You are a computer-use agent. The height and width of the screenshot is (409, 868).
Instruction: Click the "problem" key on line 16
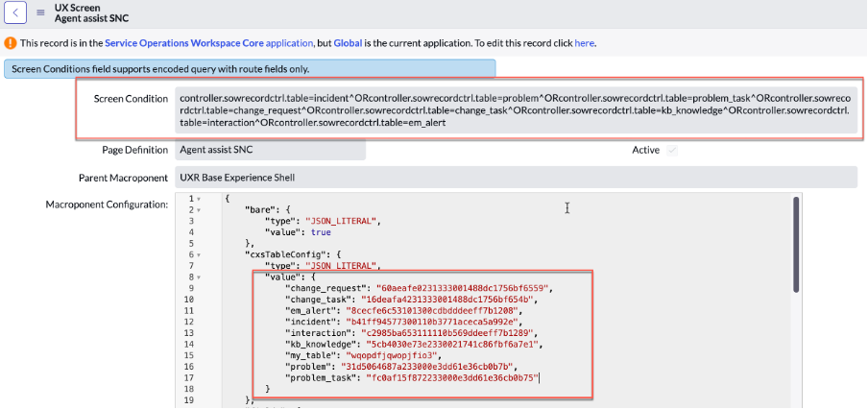click(310, 366)
